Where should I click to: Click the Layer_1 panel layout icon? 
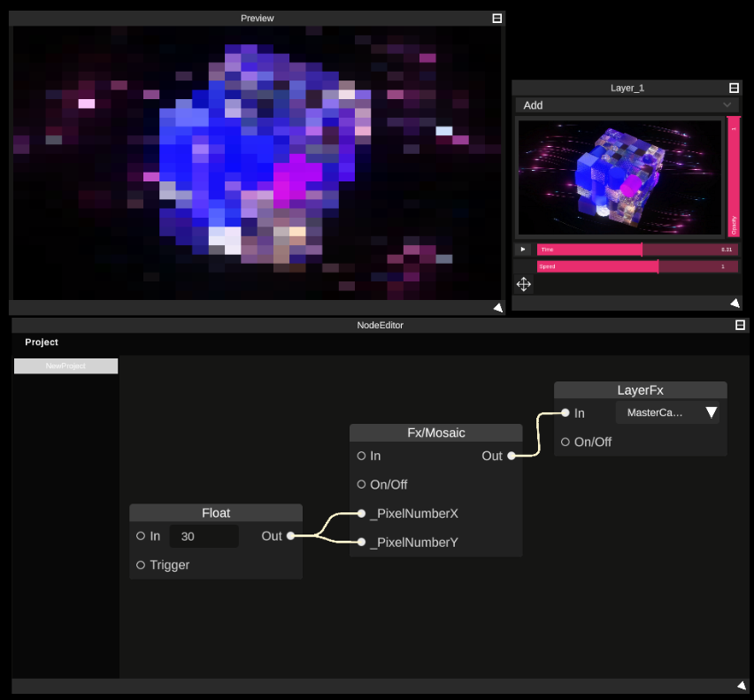tap(734, 87)
